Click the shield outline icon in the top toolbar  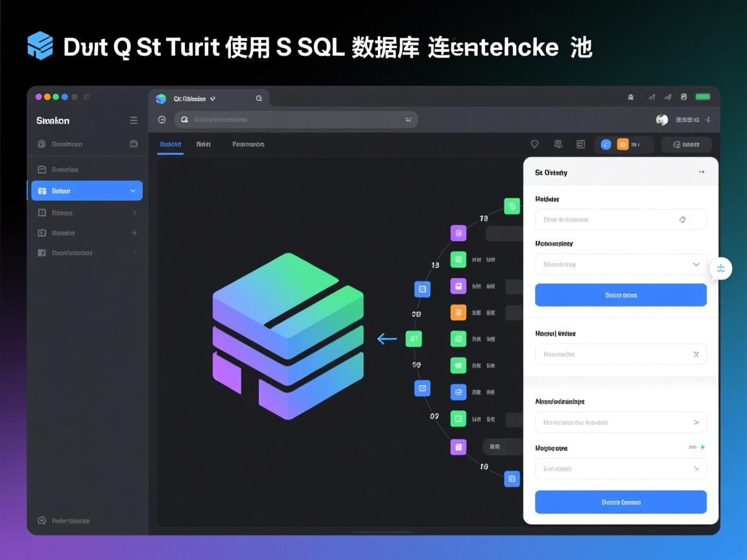click(x=534, y=144)
